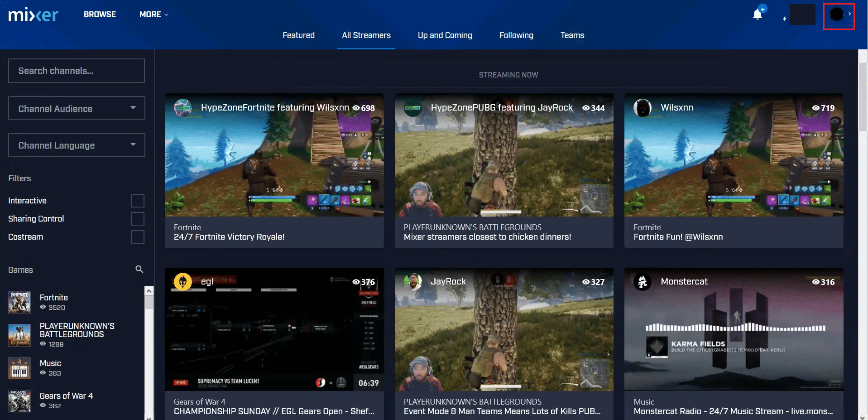Toggle the Costream filter checkbox

click(x=138, y=237)
